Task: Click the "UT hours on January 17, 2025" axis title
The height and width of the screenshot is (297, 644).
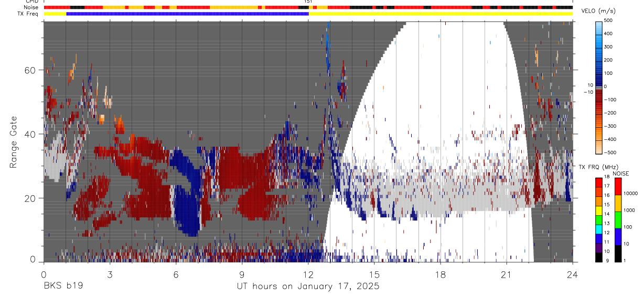Action: (x=308, y=287)
